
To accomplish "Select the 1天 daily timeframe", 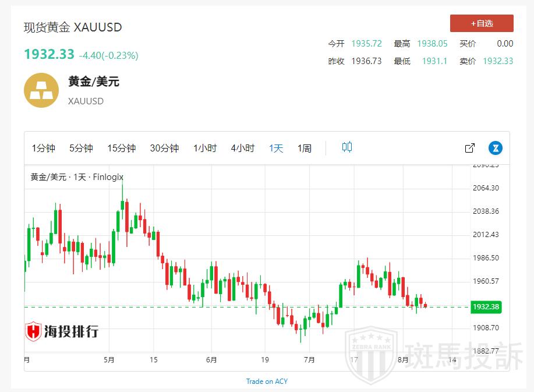I will pos(276,149).
